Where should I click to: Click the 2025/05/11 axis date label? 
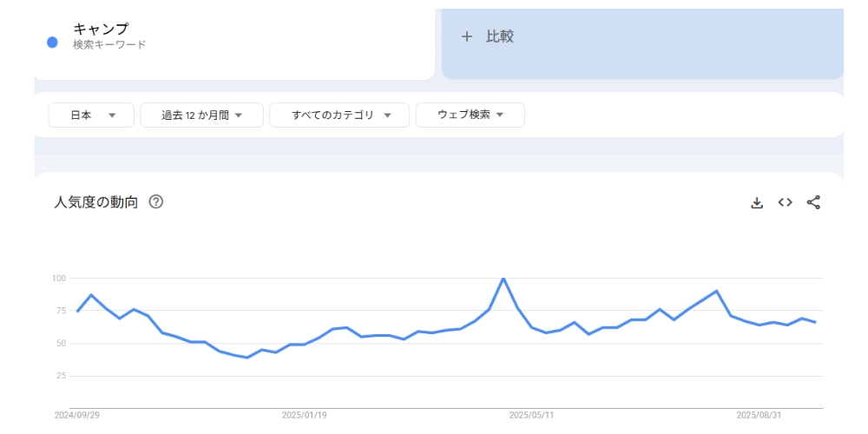pos(531,416)
